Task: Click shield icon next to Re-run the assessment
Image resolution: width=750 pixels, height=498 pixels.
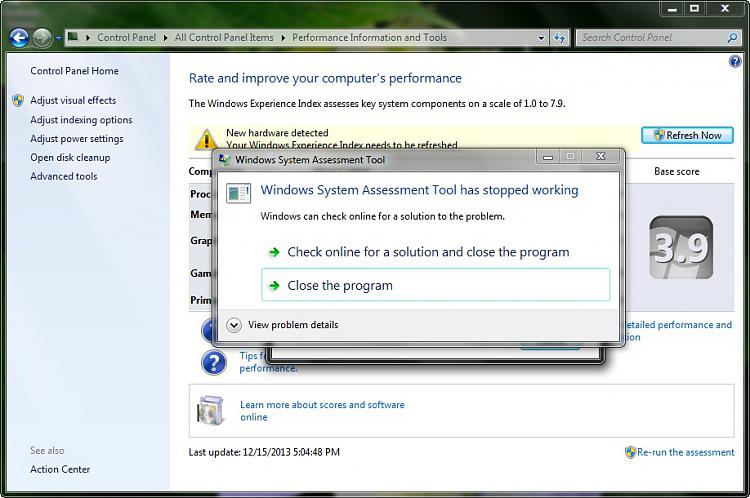Action: [630, 452]
